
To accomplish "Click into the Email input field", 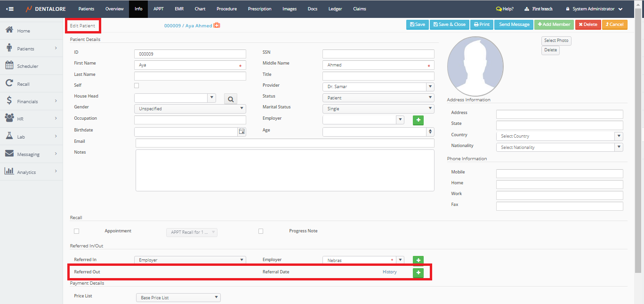I will coord(285,143).
